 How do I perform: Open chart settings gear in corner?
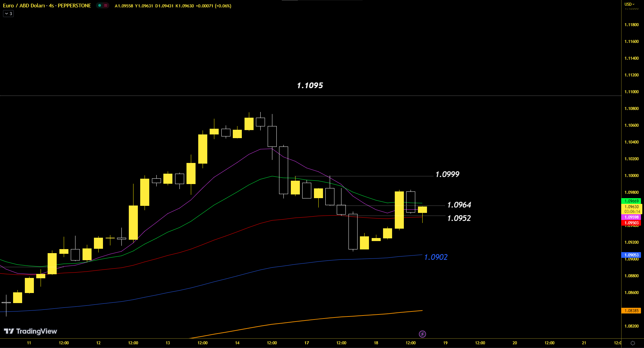[633, 343]
